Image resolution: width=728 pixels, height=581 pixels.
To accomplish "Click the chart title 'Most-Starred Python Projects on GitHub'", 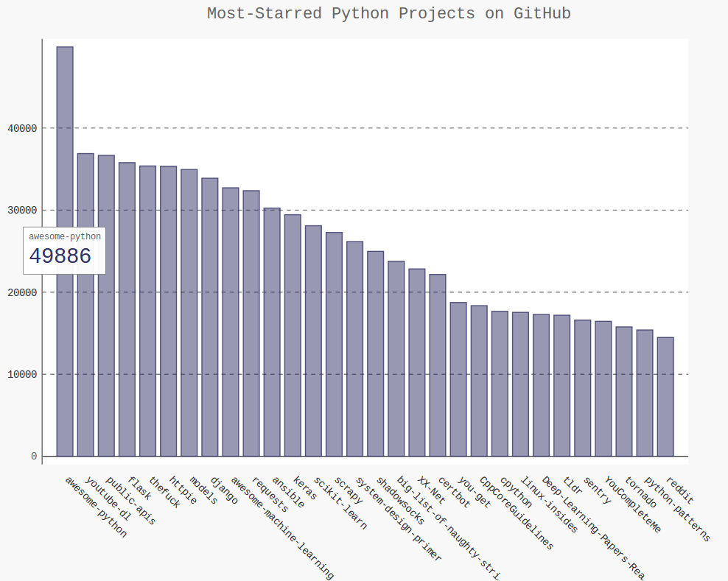I will pos(388,13).
